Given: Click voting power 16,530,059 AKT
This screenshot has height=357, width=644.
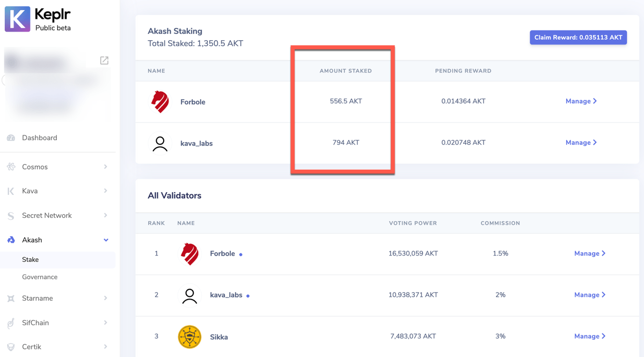Looking at the screenshot, I should (413, 253).
